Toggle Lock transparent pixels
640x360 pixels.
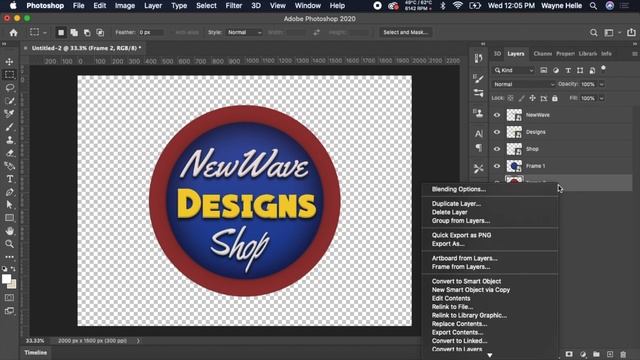(x=511, y=98)
